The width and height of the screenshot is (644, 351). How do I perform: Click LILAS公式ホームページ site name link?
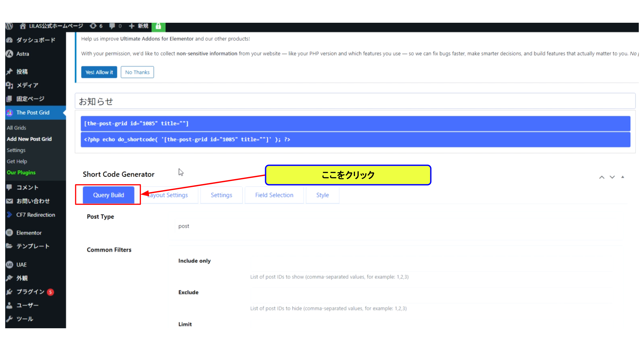coord(56,26)
